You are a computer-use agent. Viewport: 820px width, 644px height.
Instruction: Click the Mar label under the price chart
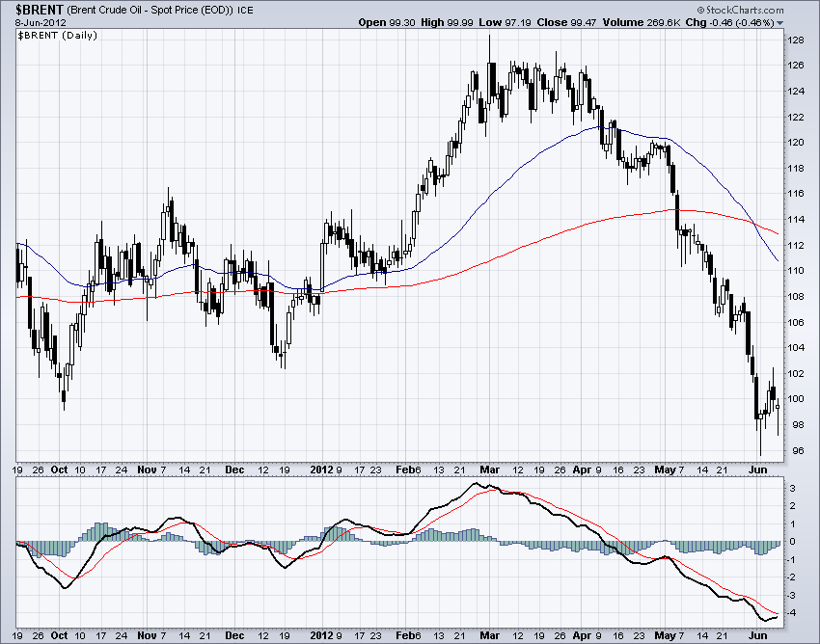tap(489, 470)
